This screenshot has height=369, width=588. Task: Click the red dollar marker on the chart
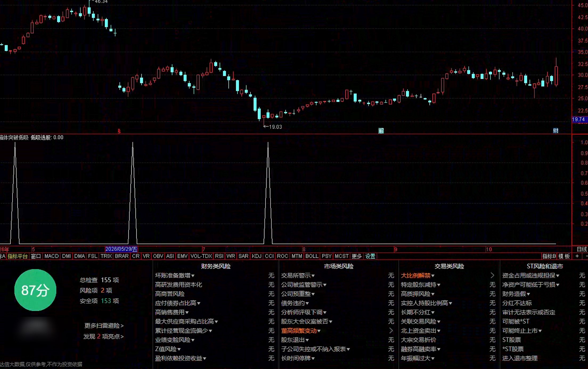119,131
